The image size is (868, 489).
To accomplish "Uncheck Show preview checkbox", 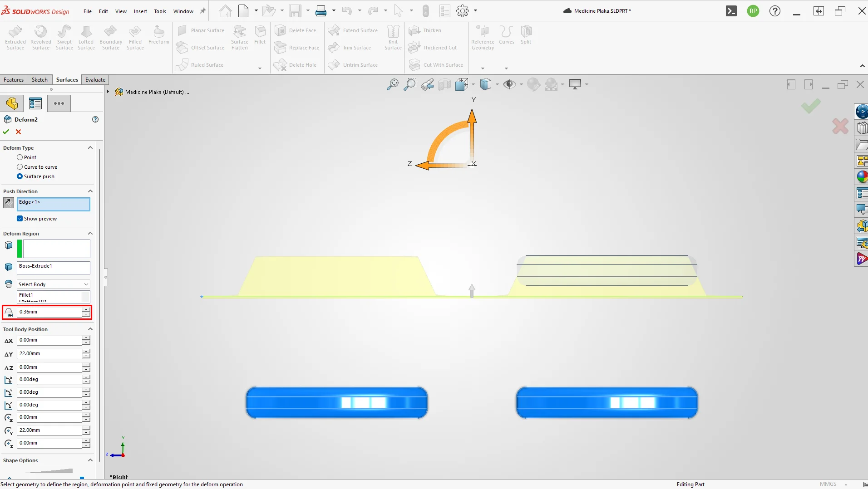I will (20, 219).
